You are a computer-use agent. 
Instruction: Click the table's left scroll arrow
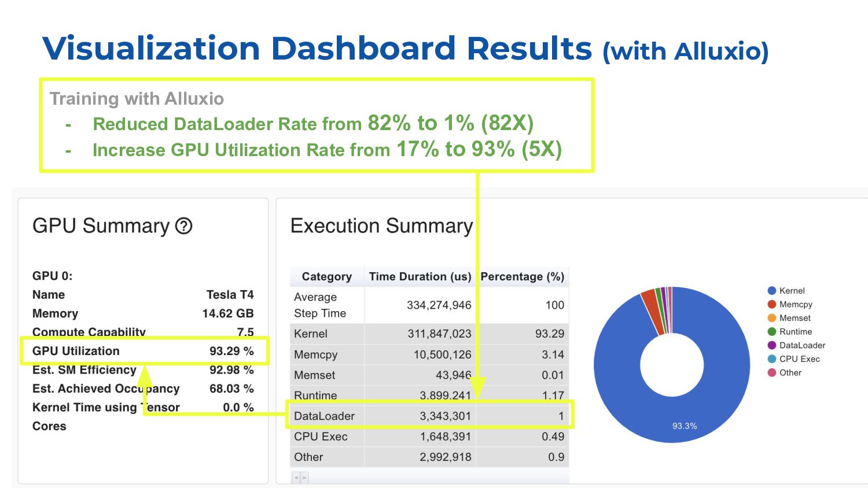pyautogui.click(x=296, y=478)
